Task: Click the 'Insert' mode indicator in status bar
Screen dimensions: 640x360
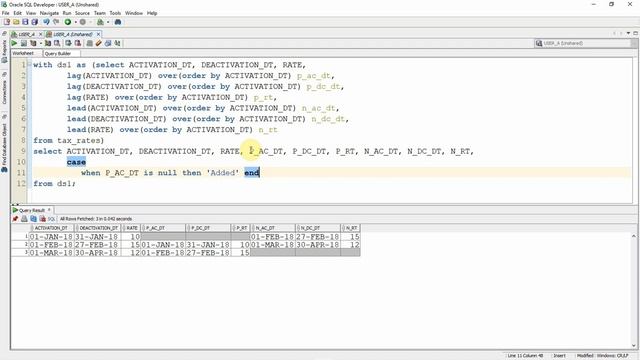Action: (x=559, y=356)
